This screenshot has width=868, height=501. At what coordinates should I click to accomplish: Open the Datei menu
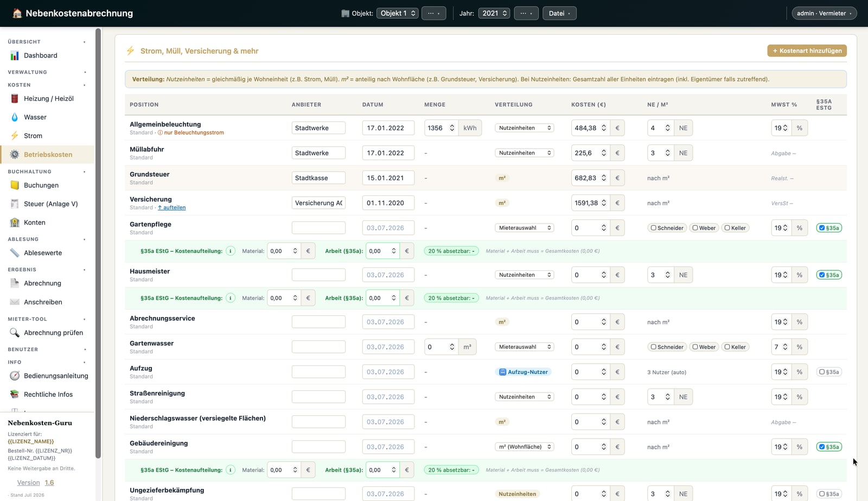tap(559, 13)
